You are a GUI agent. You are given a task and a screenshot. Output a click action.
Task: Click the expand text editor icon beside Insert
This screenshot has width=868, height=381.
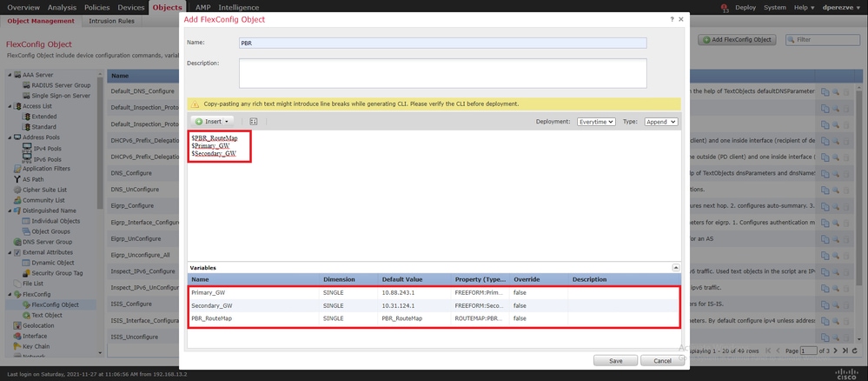[254, 121]
